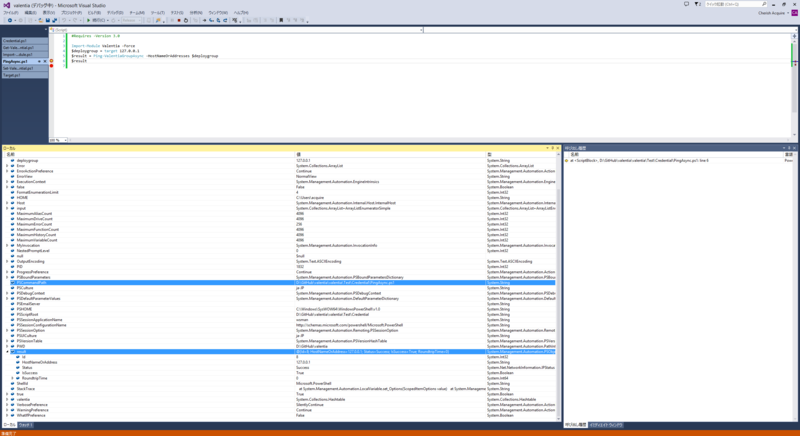This screenshot has height=436, width=800.
Task: Expand the PSVersionTable variable node
Action: point(7,341)
